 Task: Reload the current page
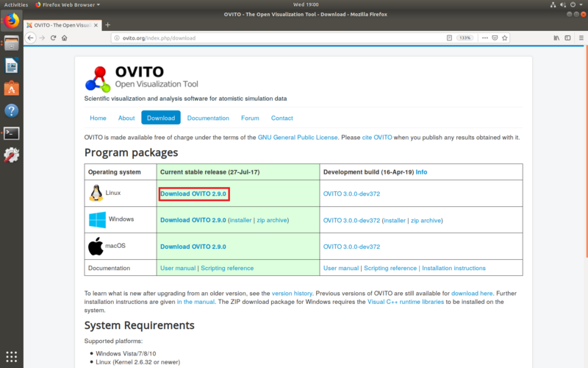[53, 38]
